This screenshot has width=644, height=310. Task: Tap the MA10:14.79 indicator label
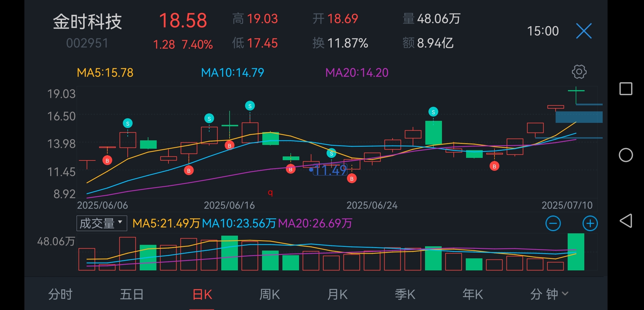click(x=232, y=73)
